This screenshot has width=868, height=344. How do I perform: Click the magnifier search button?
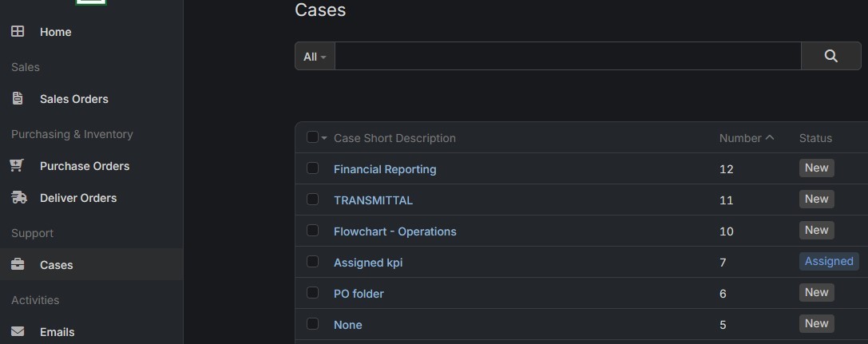tap(831, 56)
